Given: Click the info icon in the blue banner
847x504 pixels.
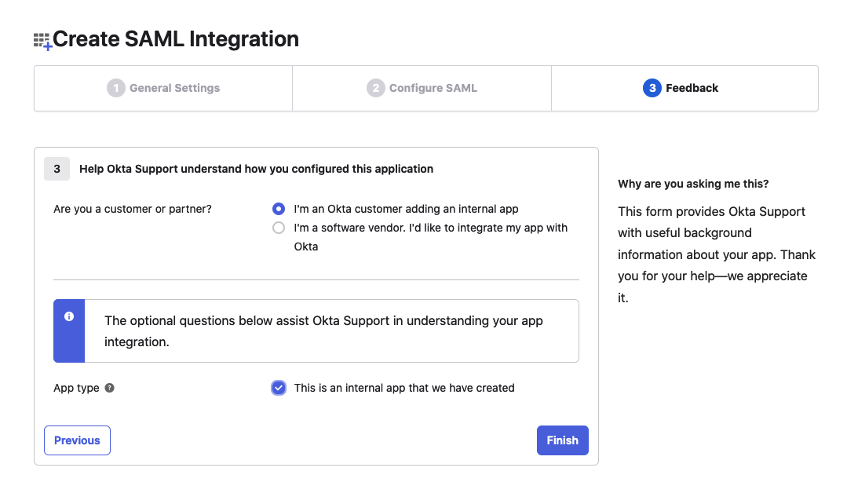Looking at the screenshot, I should click(69, 316).
